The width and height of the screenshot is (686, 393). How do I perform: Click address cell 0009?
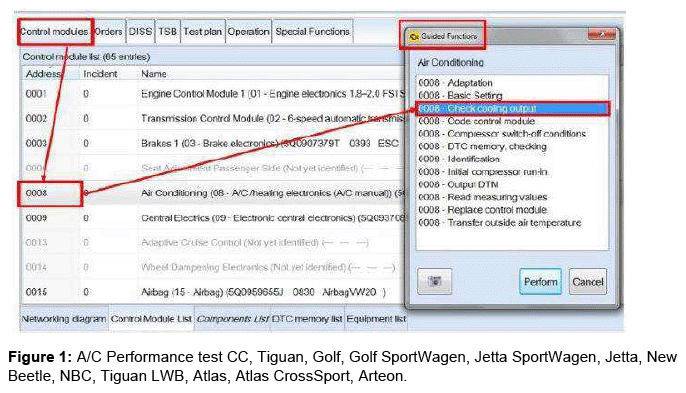36,218
